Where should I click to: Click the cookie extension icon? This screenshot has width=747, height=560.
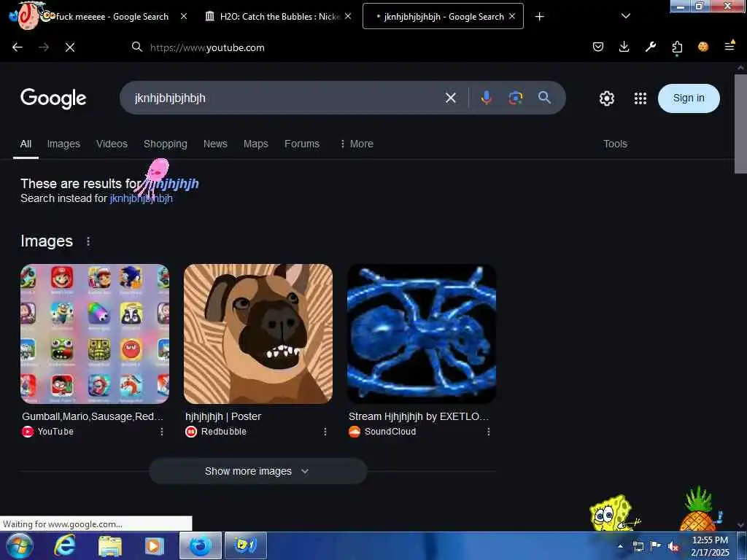(x=703, y=47)
